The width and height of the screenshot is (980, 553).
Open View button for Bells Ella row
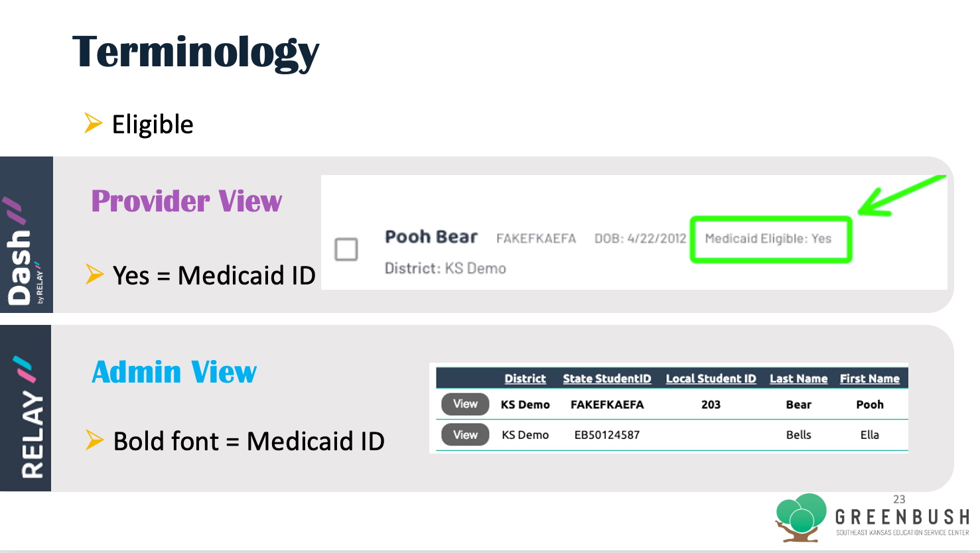click(465, 435)
